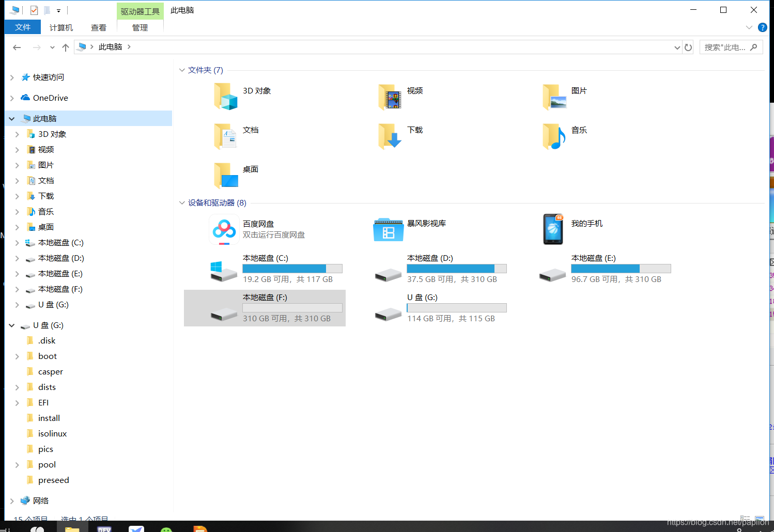Switch to the 管理 ribbon tab
The image size is (774, 532).
(x=140, y=27)
